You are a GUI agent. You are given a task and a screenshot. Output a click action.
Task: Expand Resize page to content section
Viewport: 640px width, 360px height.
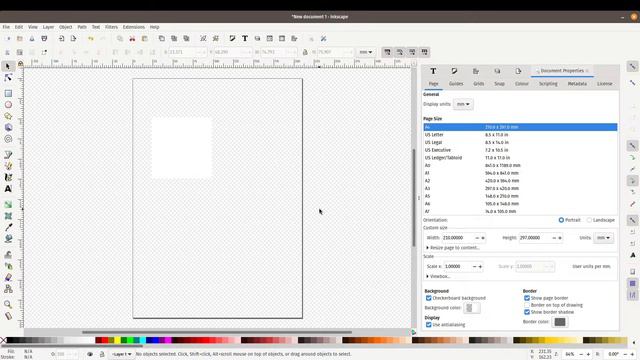point(452,248)
